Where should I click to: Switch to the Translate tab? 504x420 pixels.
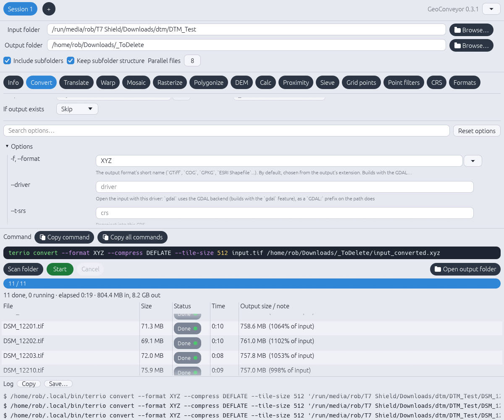click(76, 82)
